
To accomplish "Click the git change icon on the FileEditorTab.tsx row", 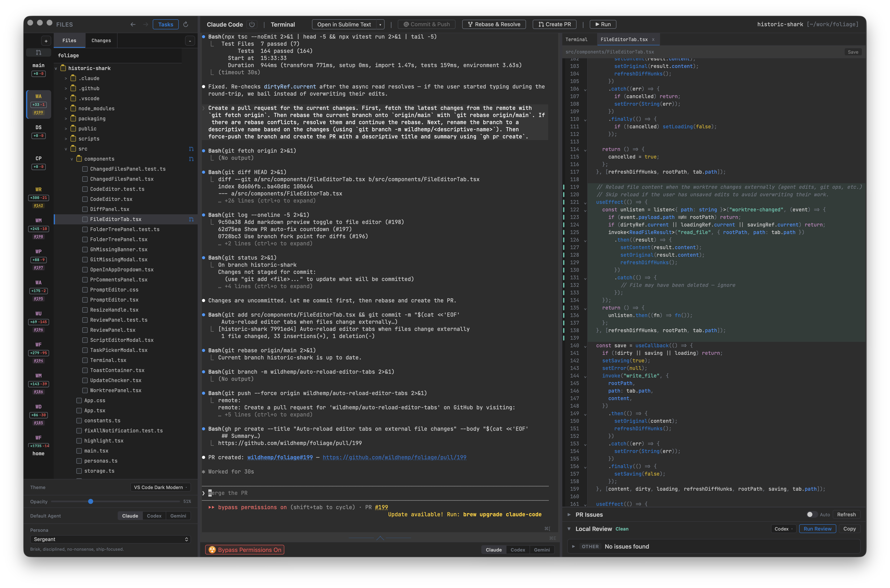I will (191, 219).
